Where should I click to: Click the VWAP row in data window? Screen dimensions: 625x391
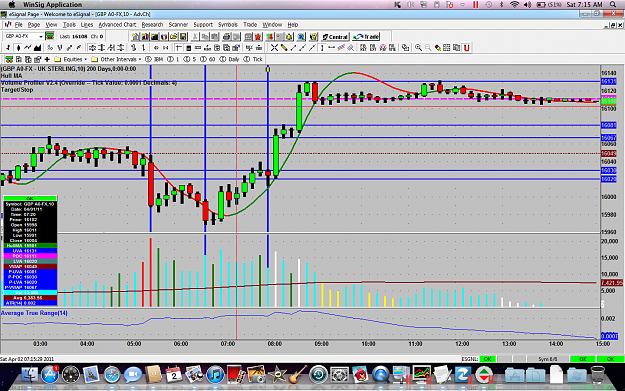(30, 266)
